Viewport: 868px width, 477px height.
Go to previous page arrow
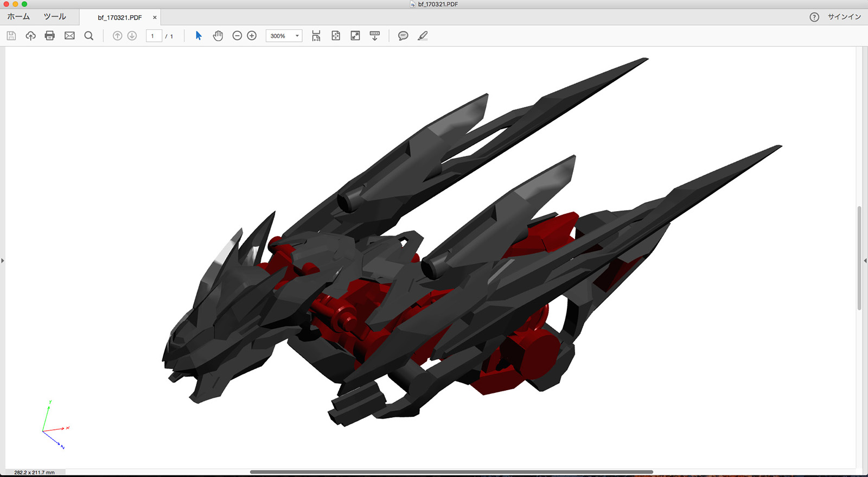click(x=117, y=36)
